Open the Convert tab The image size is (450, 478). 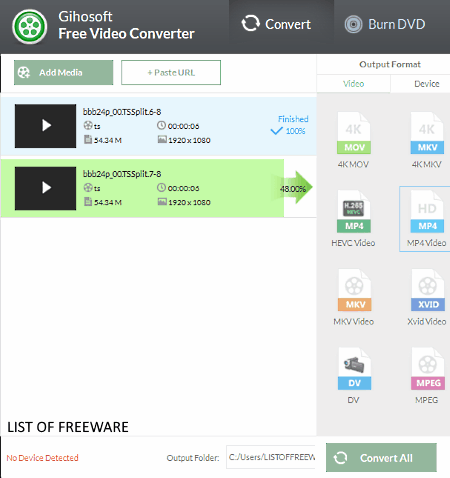[276, 24]
